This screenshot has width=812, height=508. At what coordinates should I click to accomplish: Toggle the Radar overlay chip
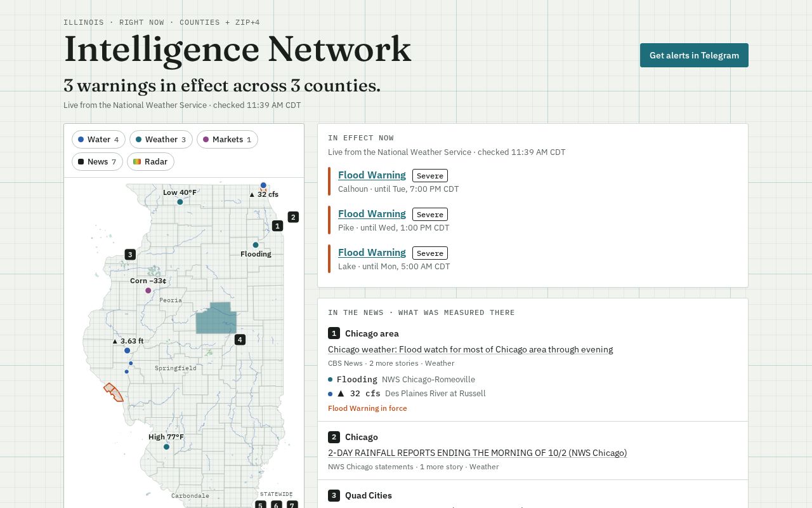click(150, 162)
